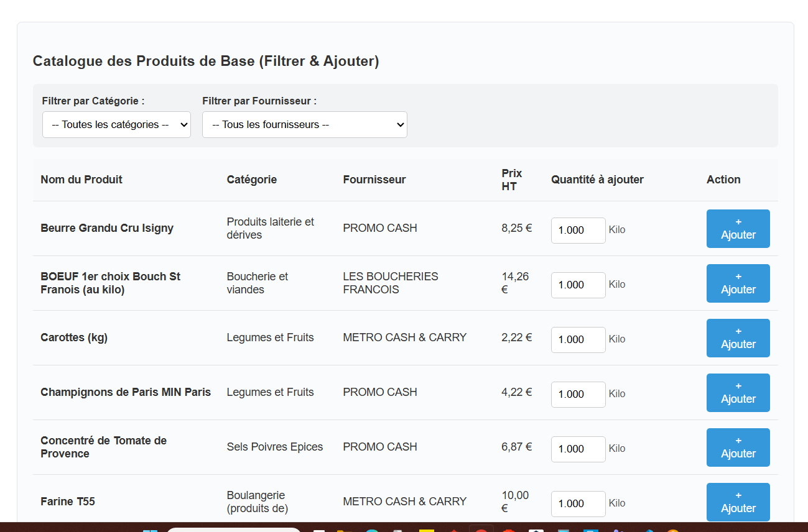The width and height of the screenshot is (808, 532).
Task: Open the Filtrer par Fournisseur dropdown
Action: click(305, 124)
